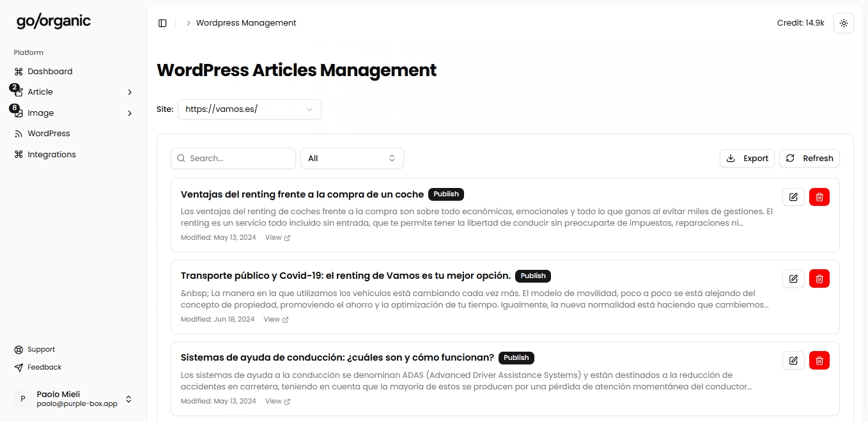Delete the Sistemas de ayuda article
Viewport: 868px width, 422px height.
[819, 361]
